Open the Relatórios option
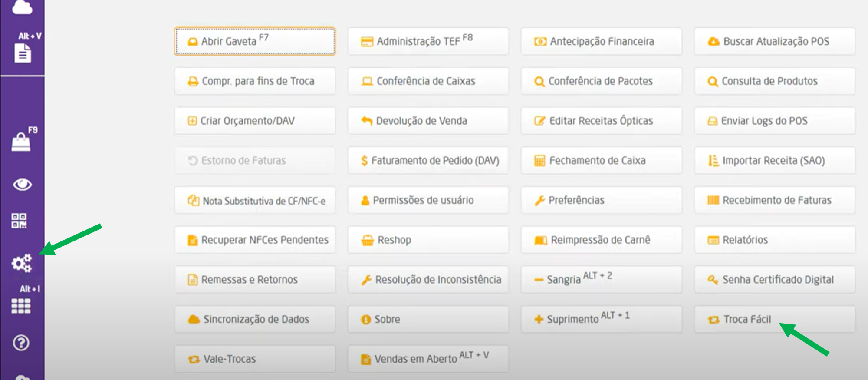Viewport: 868px width, 380px height. [774, 240]
